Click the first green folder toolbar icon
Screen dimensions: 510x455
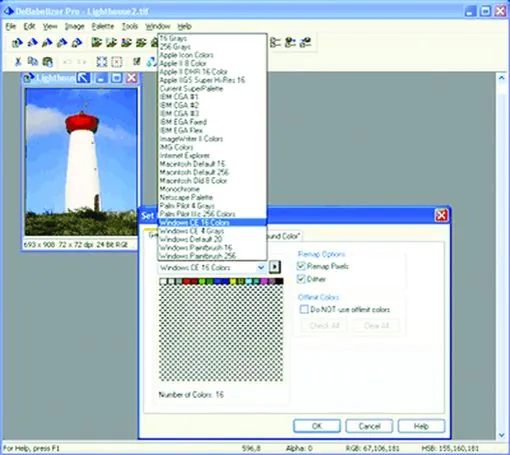click(96, 42)
